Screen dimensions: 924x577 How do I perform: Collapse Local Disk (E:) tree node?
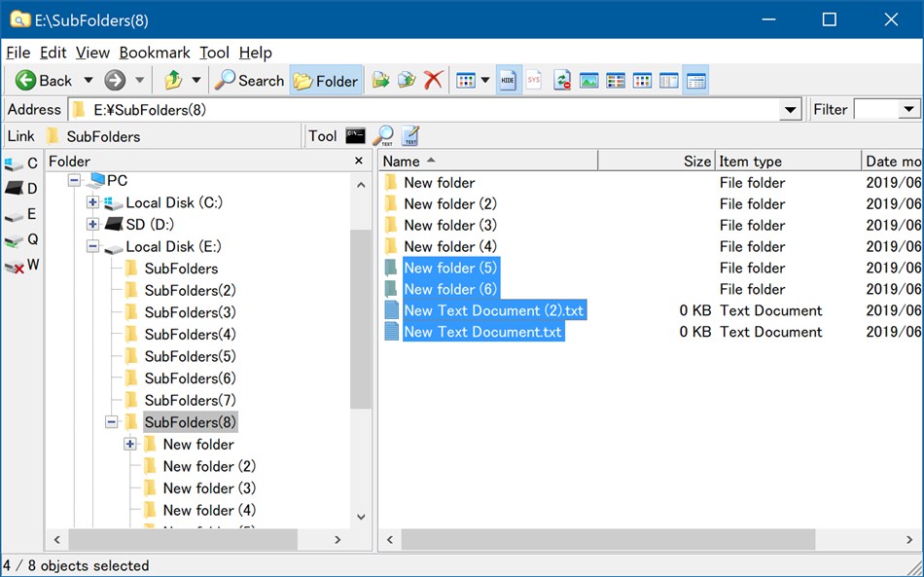pos(92,246)
